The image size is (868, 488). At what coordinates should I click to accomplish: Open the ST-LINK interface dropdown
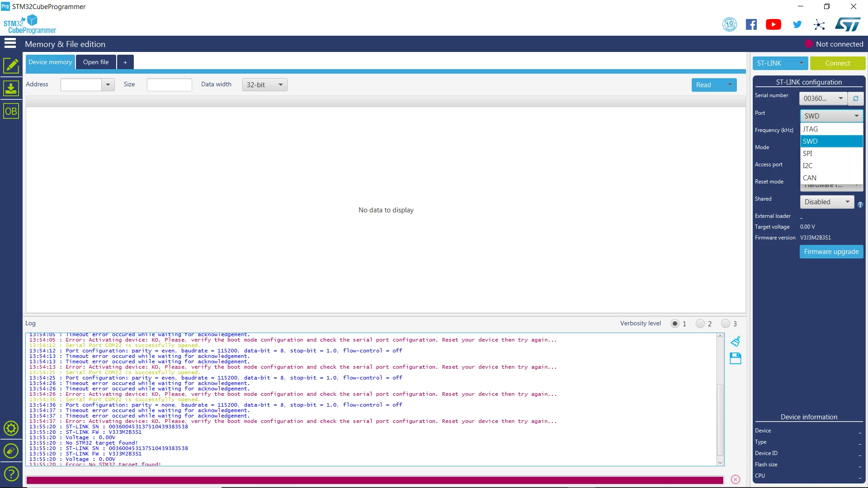(x=780, y=63)
